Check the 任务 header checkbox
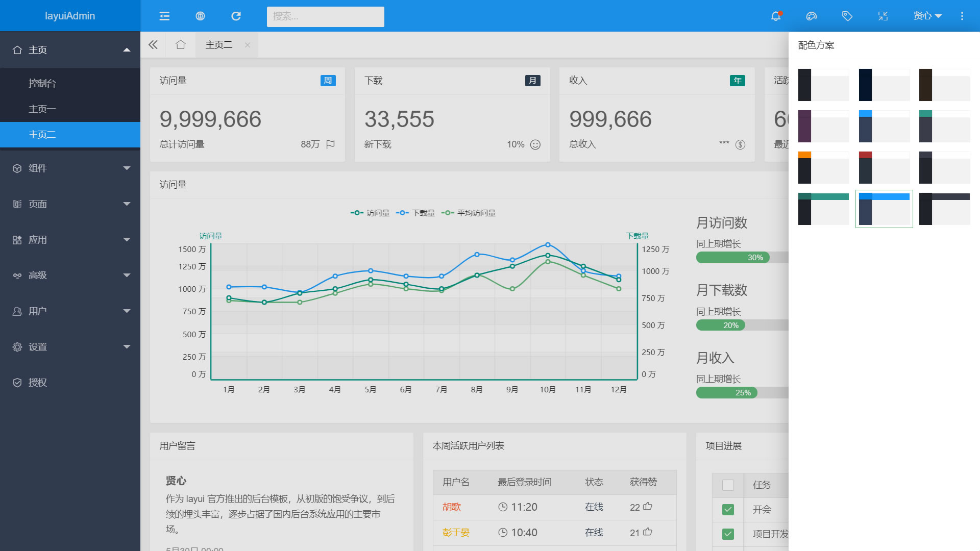Screen dimensions: 980x551 [x=728, y=485]
